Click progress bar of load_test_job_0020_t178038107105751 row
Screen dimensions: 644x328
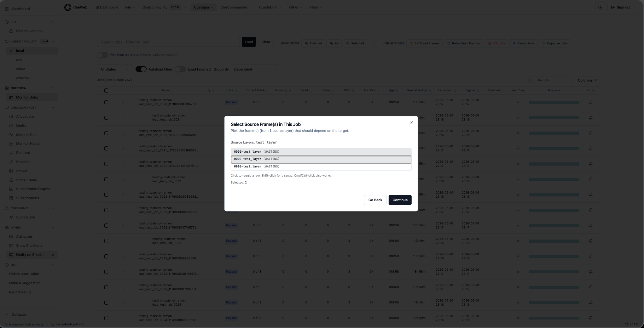554,102
